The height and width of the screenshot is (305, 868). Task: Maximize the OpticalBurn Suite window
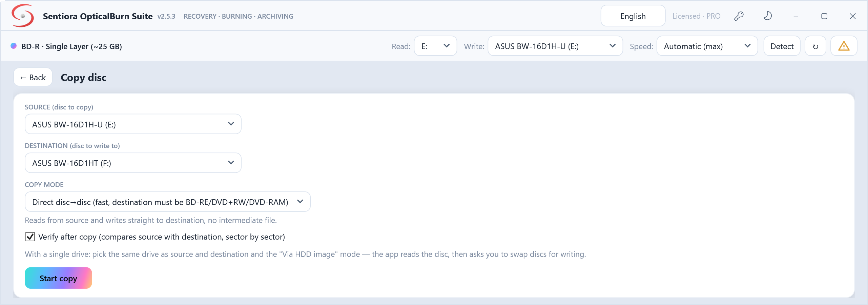(824, 16)
